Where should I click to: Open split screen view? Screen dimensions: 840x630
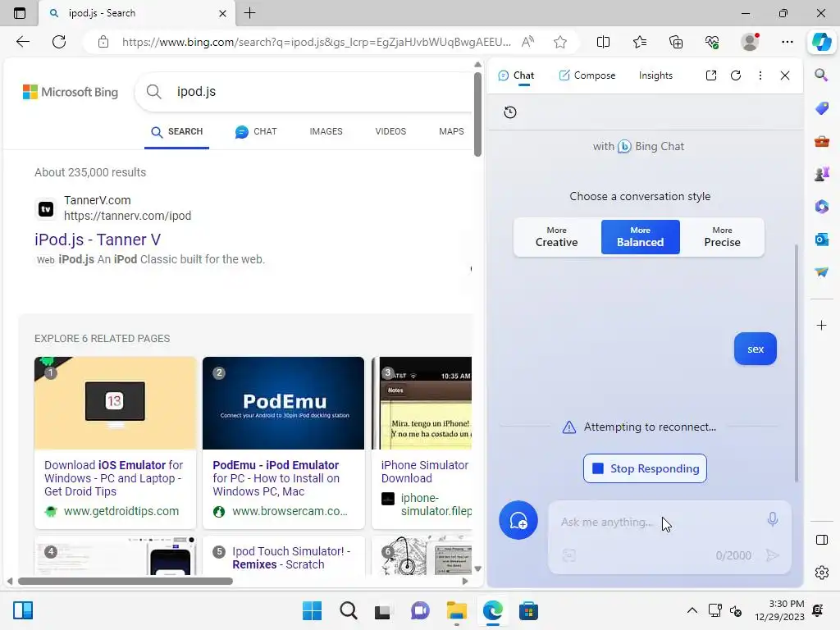(x=603, y=42)
